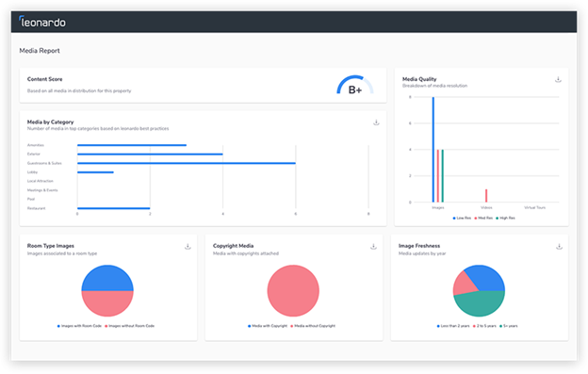Viewport: 588px width, 374px height.
Task: Click the Image Freshness heading
Action: (419, 246)
